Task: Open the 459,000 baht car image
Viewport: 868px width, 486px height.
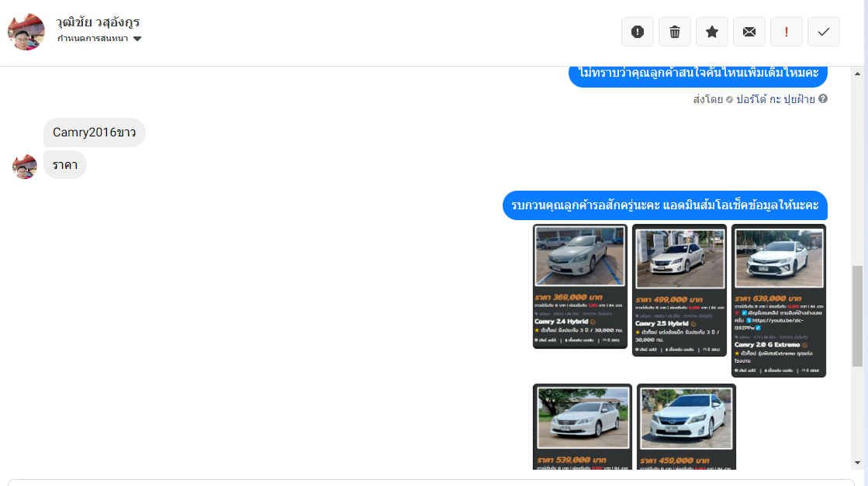Action: coord(686,427)
